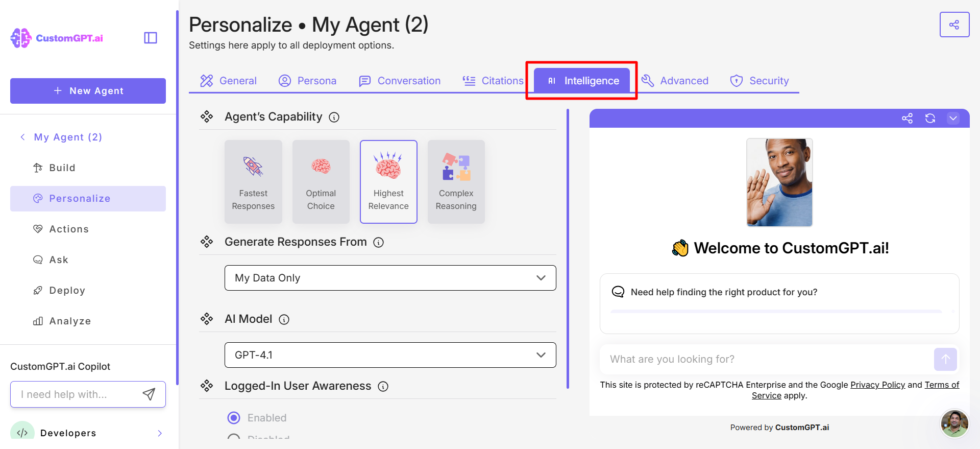The image size is (980, 449).
Task: Switch to the Intelligence tab
Action: point(582,81)
